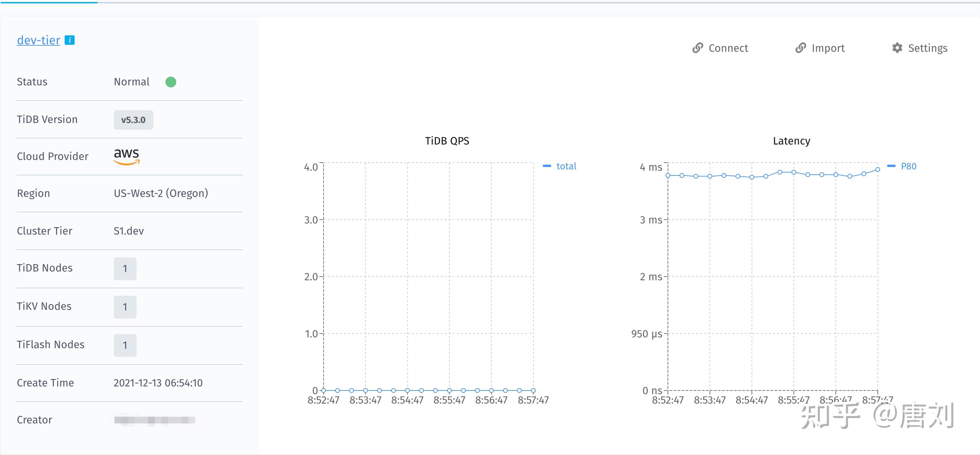Screen dimensions: 980x455
Task: Click the green Normal status indicator
Action: pos(171,82)
